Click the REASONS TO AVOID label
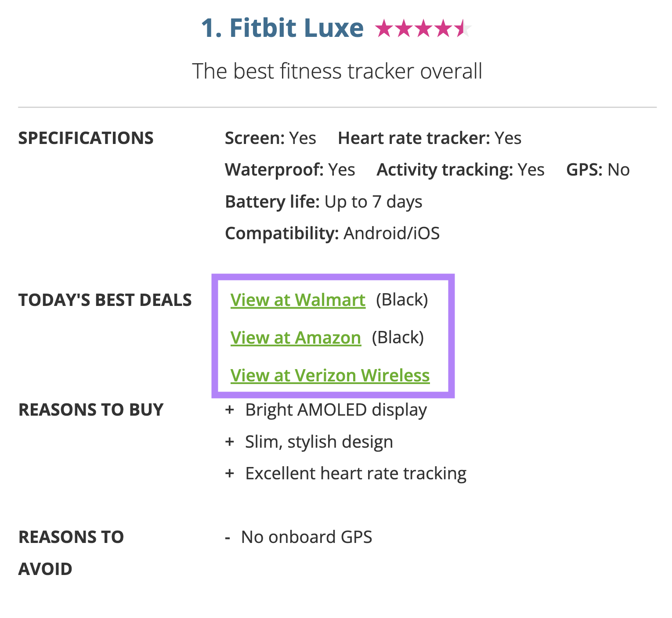The width and height of the screenshot is (672, 618). [71, 553]
